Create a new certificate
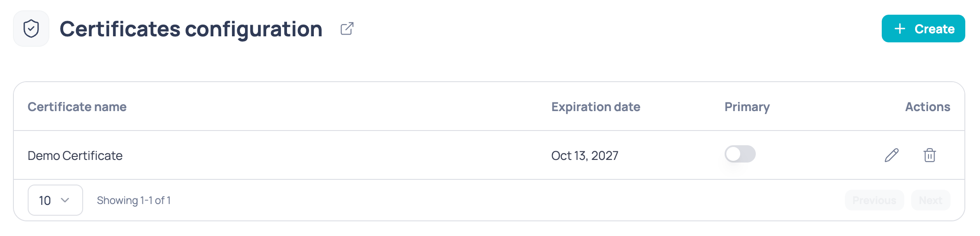 923,29
